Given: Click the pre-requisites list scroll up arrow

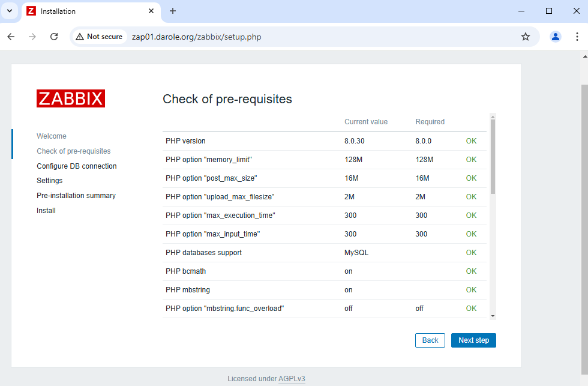Looking at the screenshot, I should 493,116.
